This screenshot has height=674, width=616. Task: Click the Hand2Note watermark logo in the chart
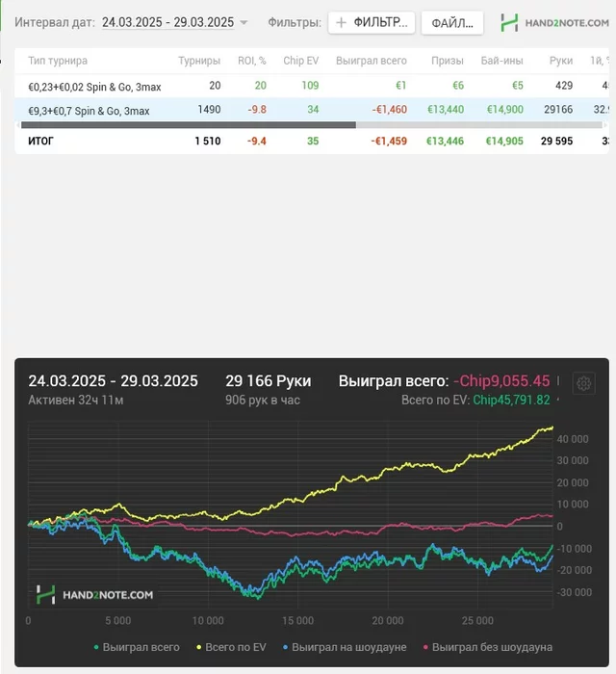click(95, 594)
